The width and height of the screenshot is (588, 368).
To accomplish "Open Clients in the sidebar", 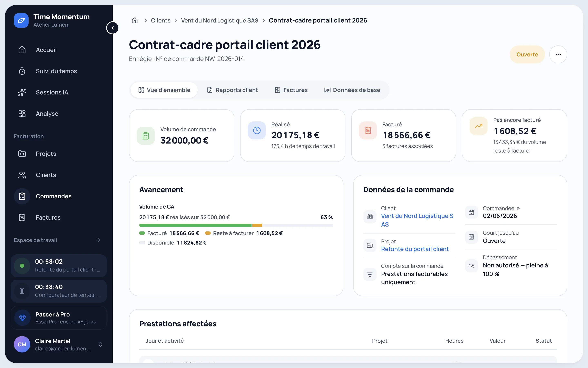I will (x=46, y=175).
